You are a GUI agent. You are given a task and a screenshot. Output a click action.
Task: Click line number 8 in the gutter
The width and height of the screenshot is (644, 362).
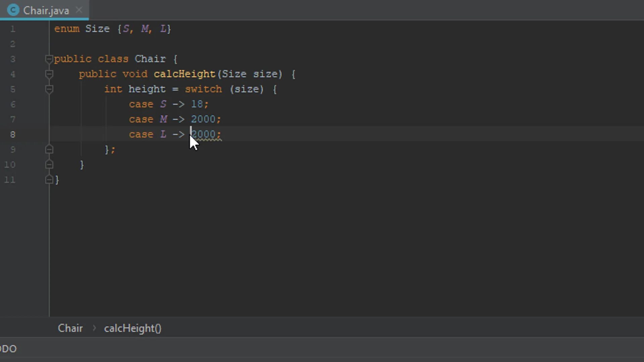tap(13, 134)
